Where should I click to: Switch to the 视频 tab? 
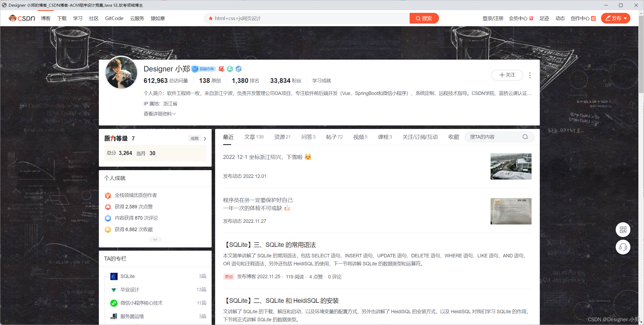click(360, 137)
